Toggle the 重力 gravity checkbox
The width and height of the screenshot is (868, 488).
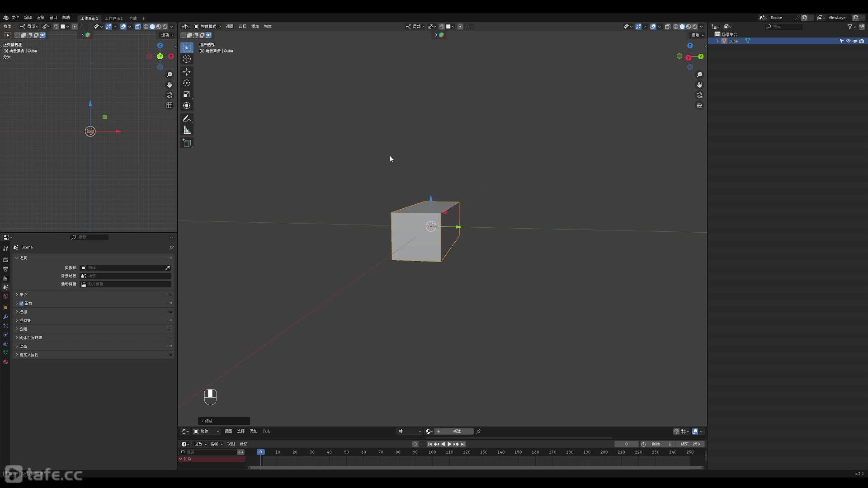tap(21, 303)
